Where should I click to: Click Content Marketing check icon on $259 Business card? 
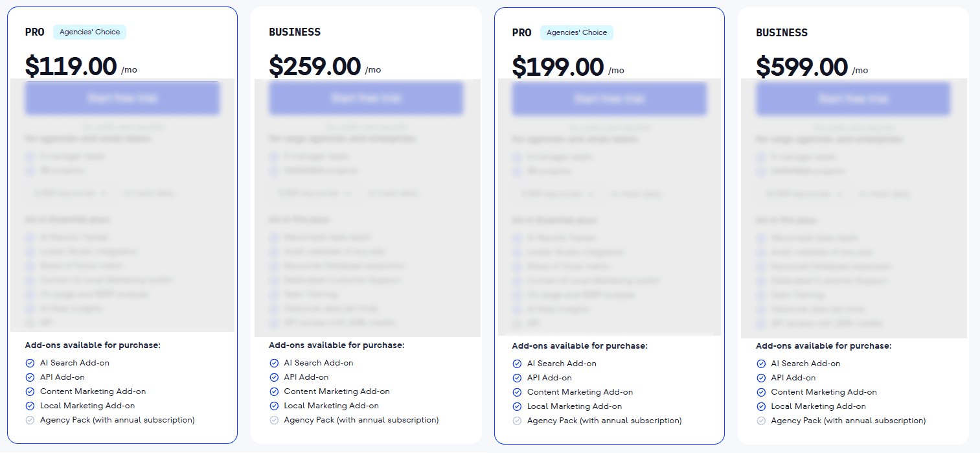(273, 391)
